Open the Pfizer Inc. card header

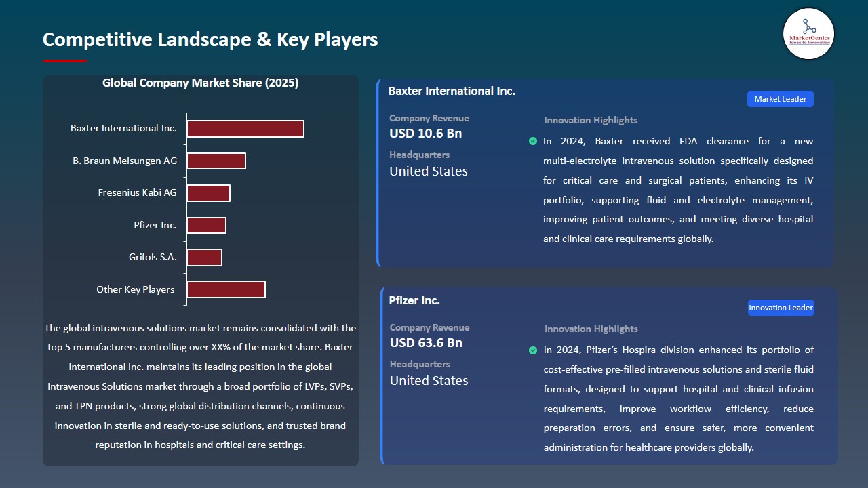tap(414, 300)
